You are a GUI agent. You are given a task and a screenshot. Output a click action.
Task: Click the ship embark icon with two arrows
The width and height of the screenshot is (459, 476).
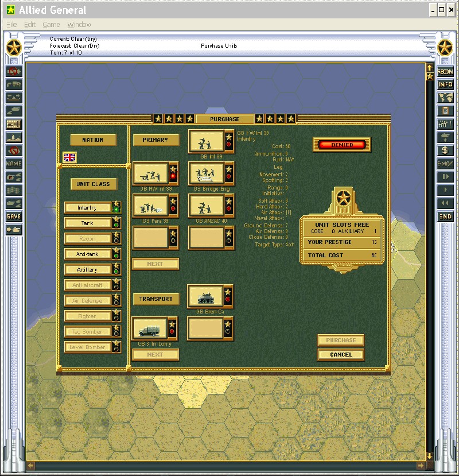pyautogui.click(x=14, y=98)
